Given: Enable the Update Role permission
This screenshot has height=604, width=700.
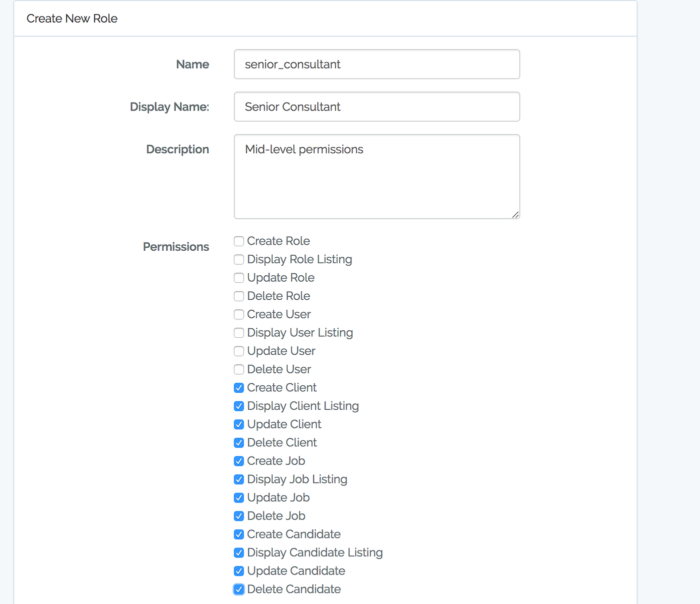Looking at the screenshot, I should tap(238, 278).
